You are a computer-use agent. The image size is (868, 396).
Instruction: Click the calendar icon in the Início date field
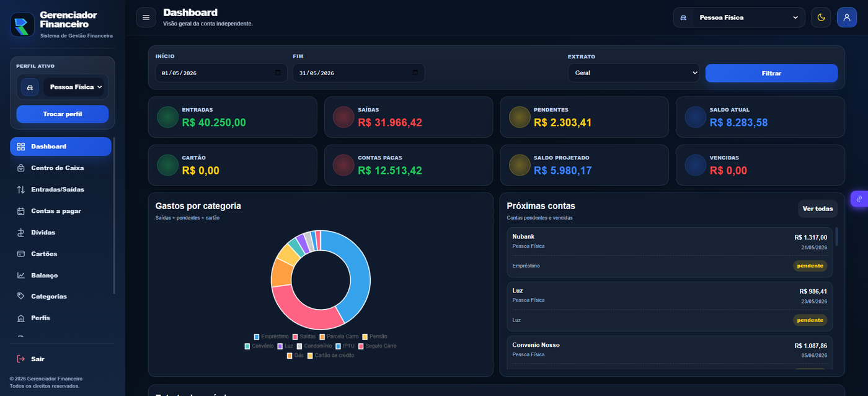coord(278,73)
